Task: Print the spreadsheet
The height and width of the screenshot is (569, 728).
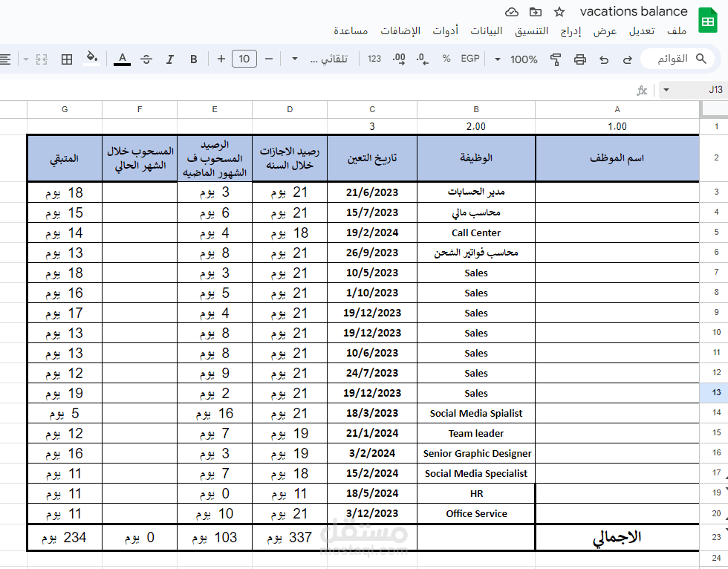Action: [579, 59]
